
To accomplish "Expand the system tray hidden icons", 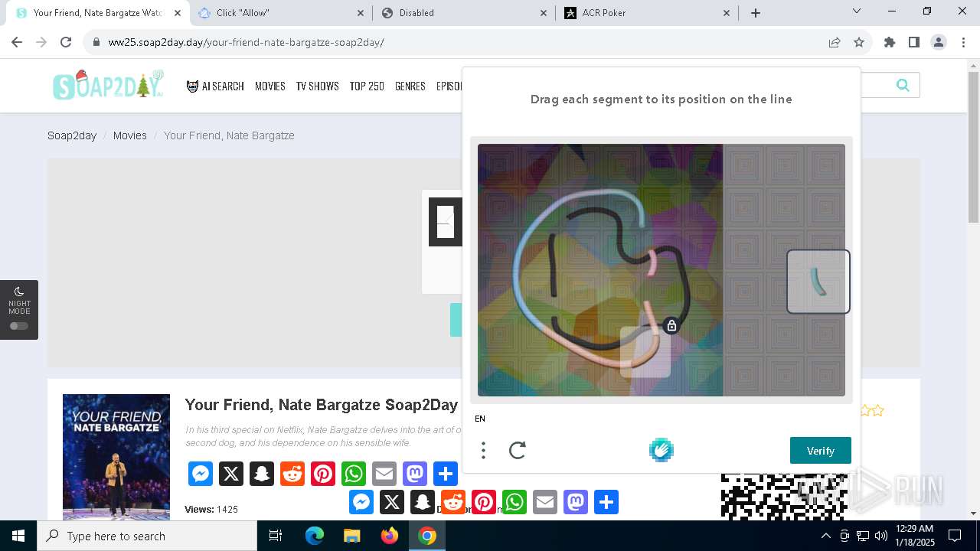I will pos(825,536).
